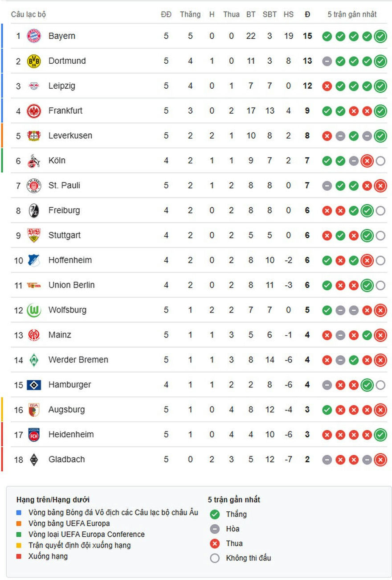Select the Leipzig team logo
Screen dimensions: 392x580
pos(34,86)
